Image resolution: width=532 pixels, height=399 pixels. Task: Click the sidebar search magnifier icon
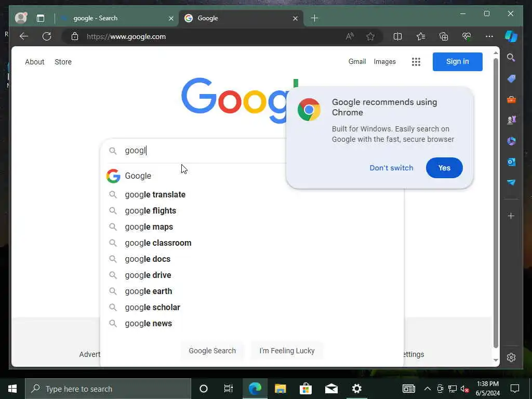click(511, 58)
